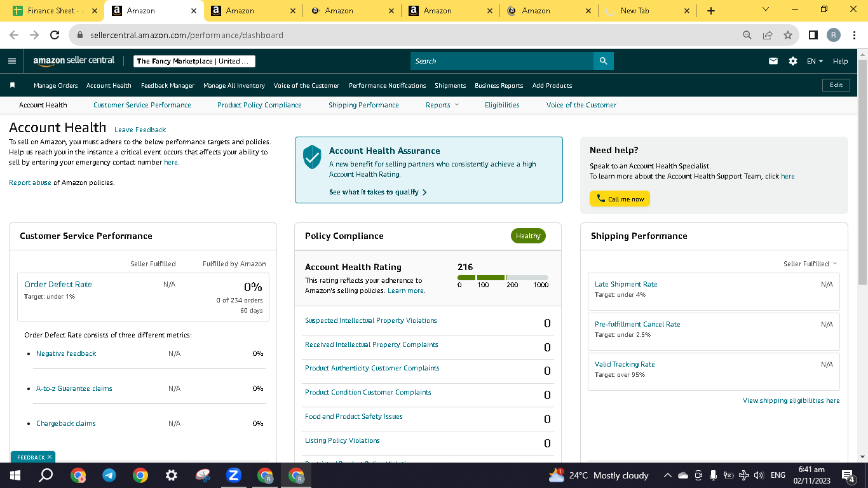Screen dimensions: 868x488
Task: Open the EN language dropdown
Action: tap(815, 61)
